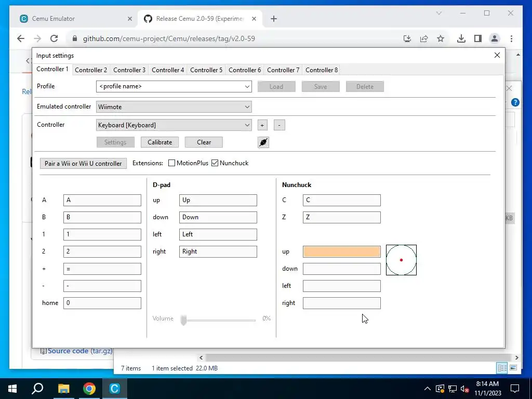The height and width of the screenshot is (399, 532).
Task: Click the Calibrate button
Action: (160, 142)
